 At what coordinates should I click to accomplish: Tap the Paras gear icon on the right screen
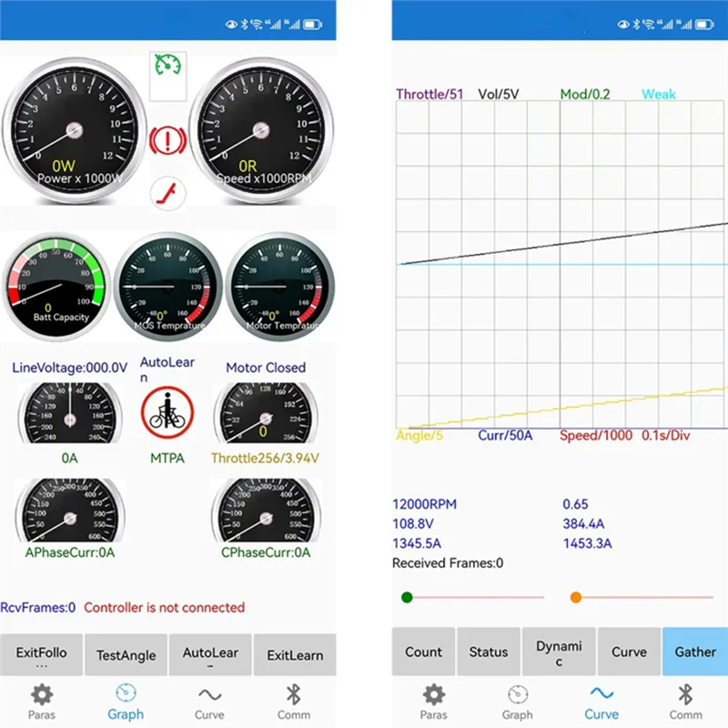(434, 694)
